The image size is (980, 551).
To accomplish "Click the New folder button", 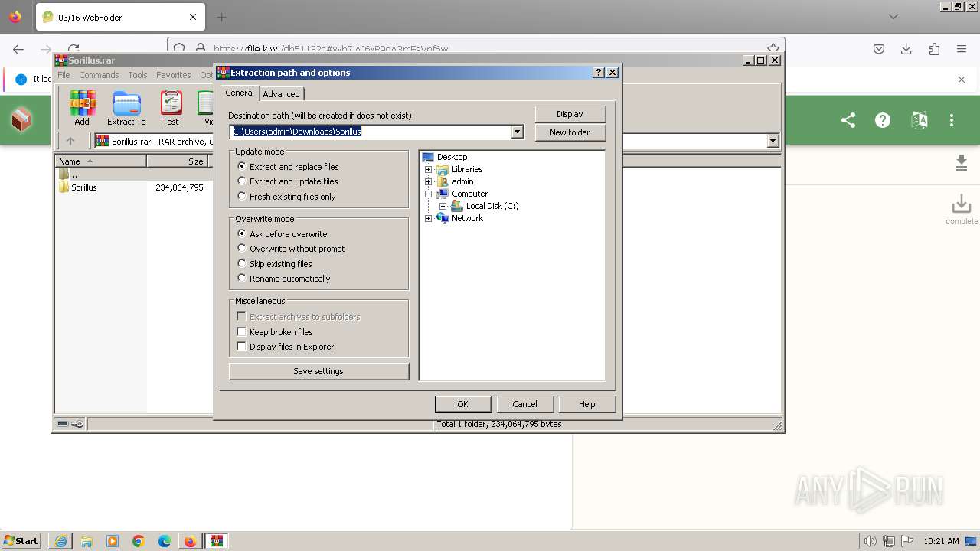I will 570,132.
